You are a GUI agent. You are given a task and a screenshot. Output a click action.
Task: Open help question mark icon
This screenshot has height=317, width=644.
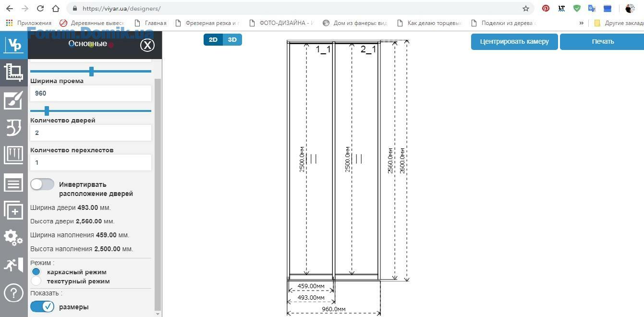tap(13, 293)
